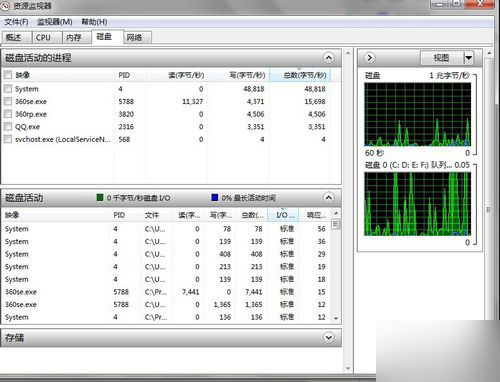Image resolution: width=500 pixels, height=382 pixels.
Task: Sort by 总数(字节/秒) column header
Action: tap(300, 75)
